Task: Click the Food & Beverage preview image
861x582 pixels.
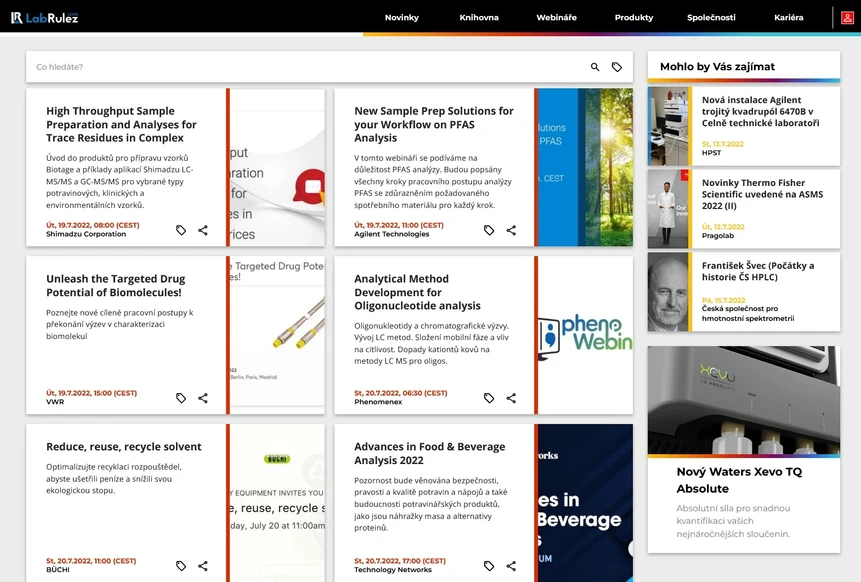Action: point(585,502)
